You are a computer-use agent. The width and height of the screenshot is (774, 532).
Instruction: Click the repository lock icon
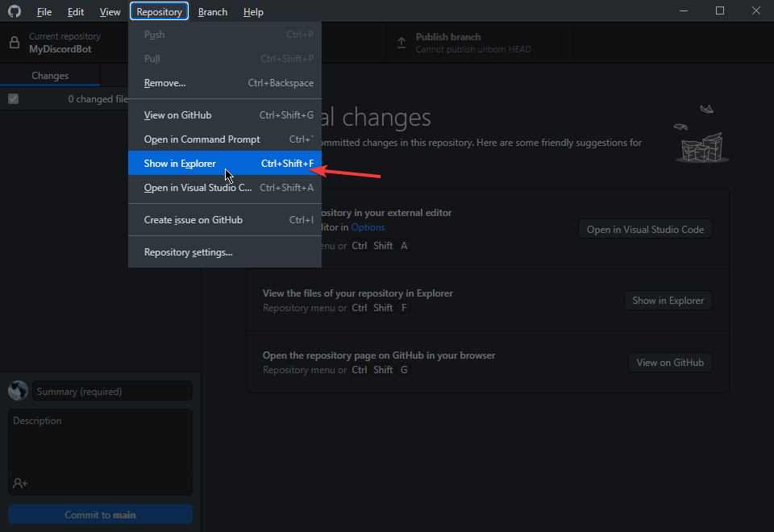pyautogui.click(x=15, y=43)
